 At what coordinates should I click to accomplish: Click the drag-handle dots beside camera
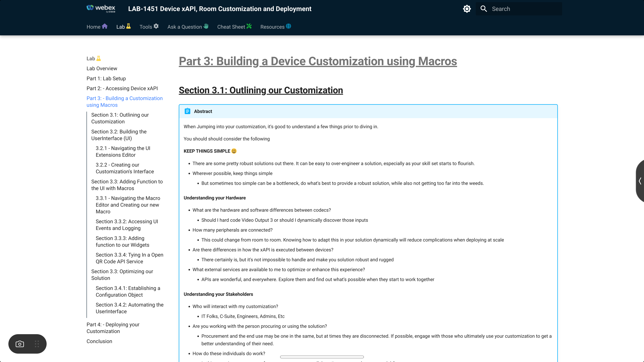click(x=37, y=344)
